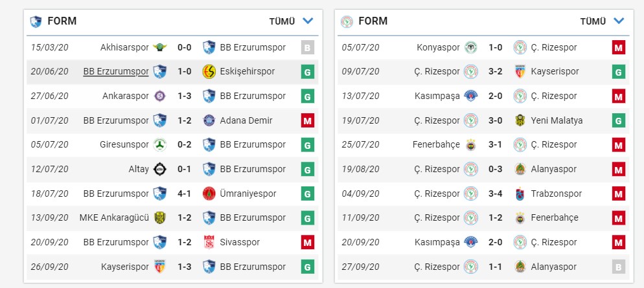Click the green G win badge for Kayserispor 3-2

pos(619,71)
